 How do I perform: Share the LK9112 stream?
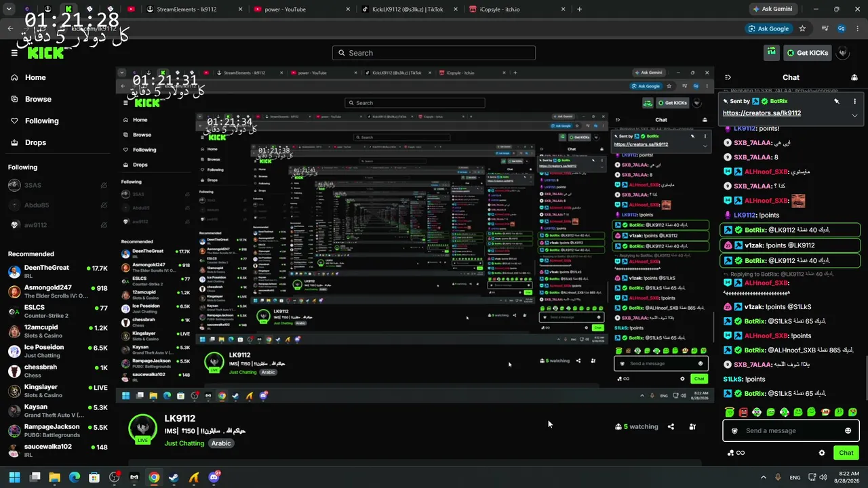pos(671,427)
